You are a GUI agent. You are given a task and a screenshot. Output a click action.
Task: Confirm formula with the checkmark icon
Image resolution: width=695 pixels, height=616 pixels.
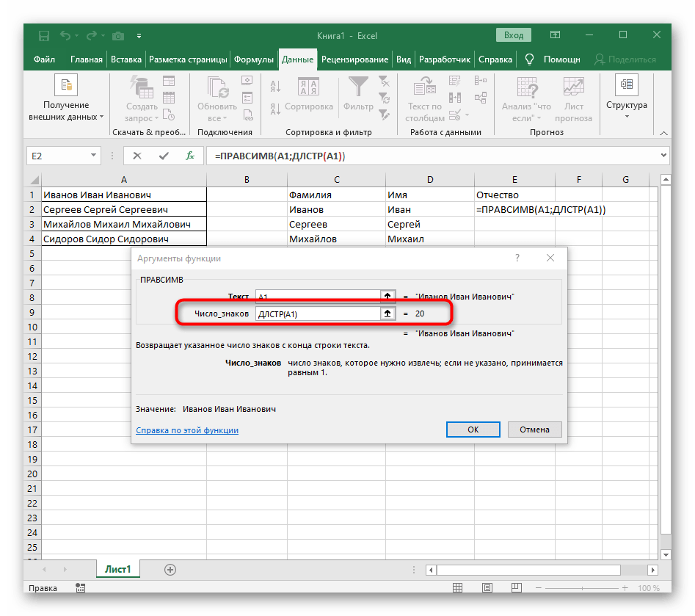pos(164,156)
